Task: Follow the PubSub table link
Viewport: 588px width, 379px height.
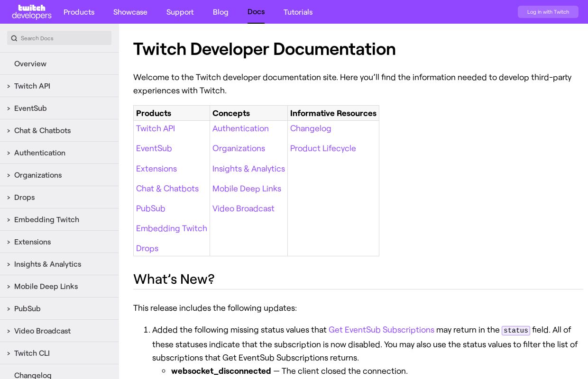Action: coord(151,208)
